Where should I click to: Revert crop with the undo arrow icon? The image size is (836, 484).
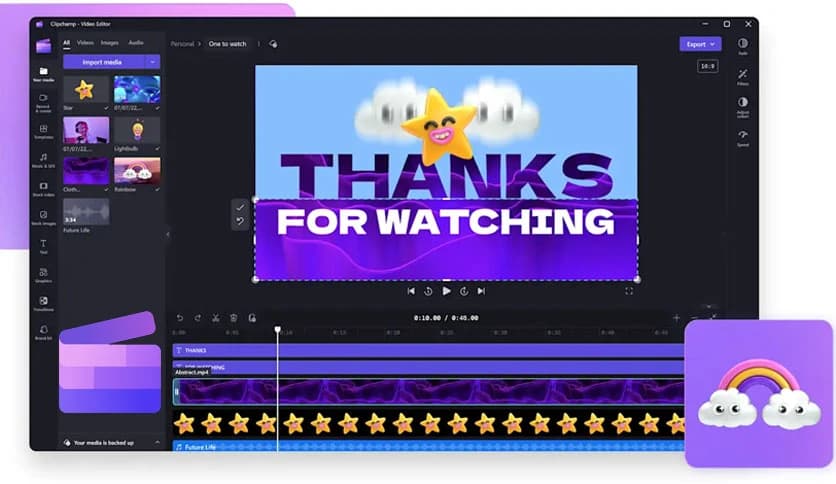pyautogui.click(x=240, y=221)
